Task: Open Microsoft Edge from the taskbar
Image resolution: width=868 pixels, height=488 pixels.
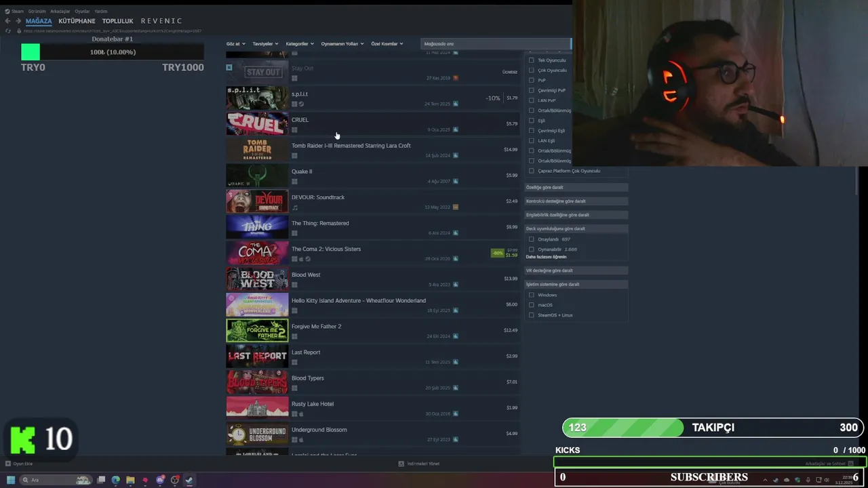Action: [x=116, y=480]
